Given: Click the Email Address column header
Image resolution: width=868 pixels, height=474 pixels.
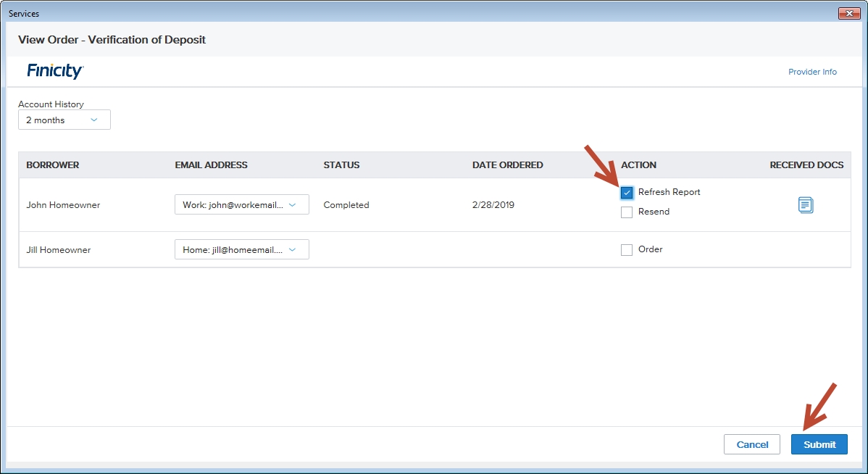Looking at the screenshot, I should pyautogui.click(x=211, y=165).
